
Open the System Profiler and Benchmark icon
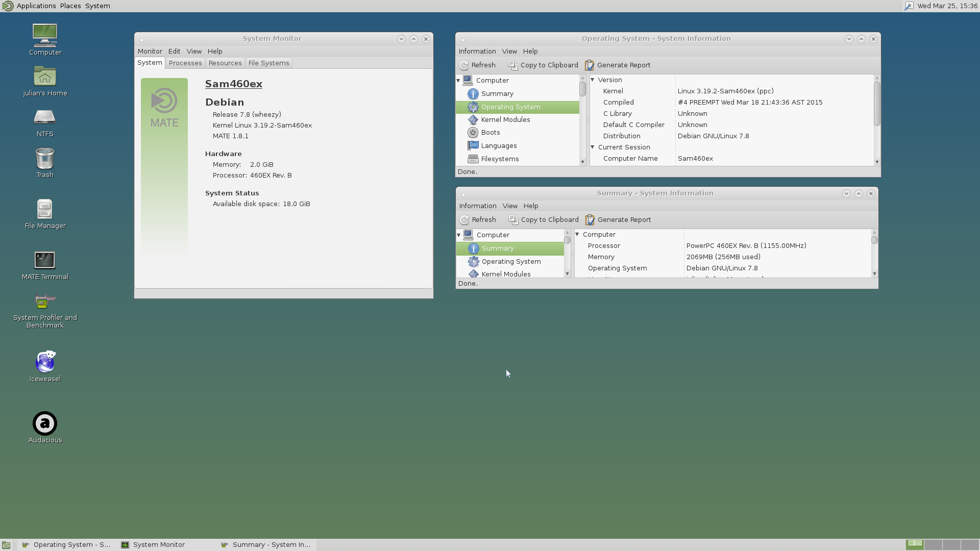[x=45, y=301]
